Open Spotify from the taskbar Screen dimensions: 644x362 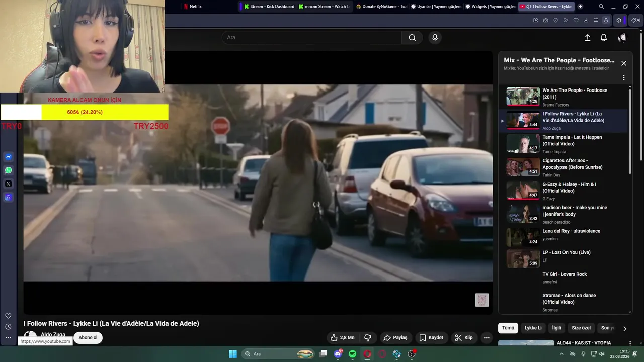tap(353, 354)
